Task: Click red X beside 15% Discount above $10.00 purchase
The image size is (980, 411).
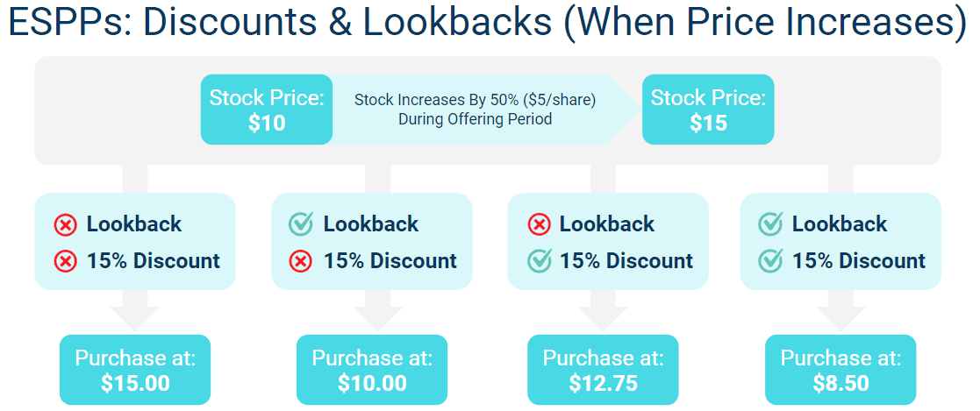Action: (301, 261)
